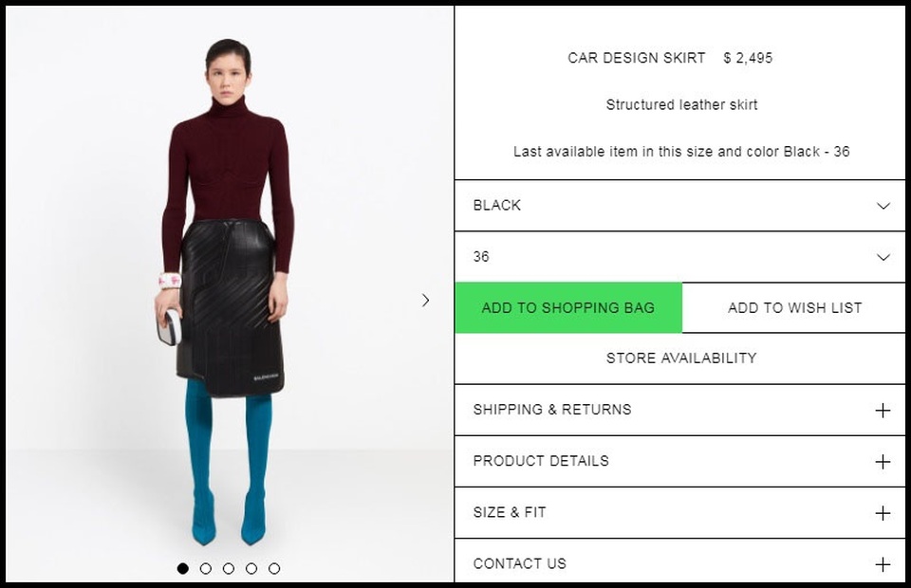Select fifth image carousel dot
The height and width of the screenshot is (588, 911).
click(x=274, y=568)
